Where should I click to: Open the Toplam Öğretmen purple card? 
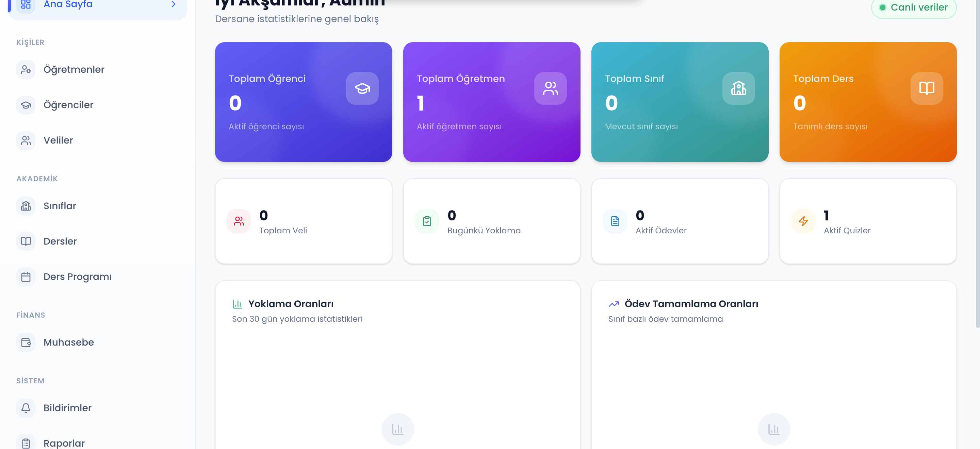click(491, 102)
